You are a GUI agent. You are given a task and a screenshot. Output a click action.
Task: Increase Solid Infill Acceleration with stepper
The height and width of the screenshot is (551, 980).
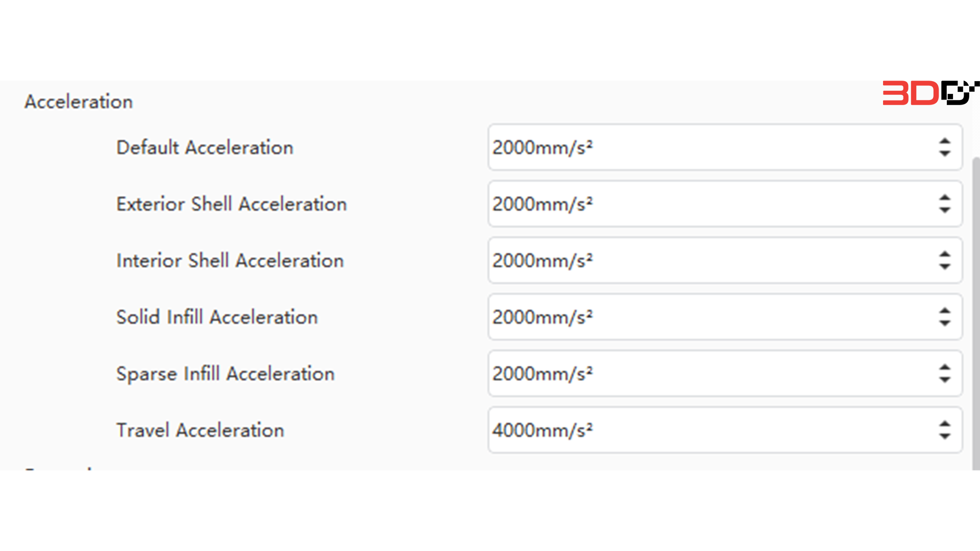[x=946, y=311]
